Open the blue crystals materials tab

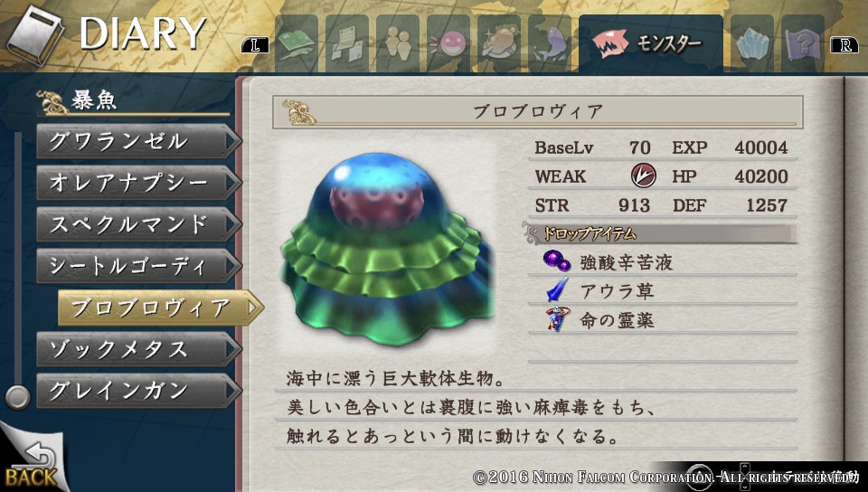point(752,43)
